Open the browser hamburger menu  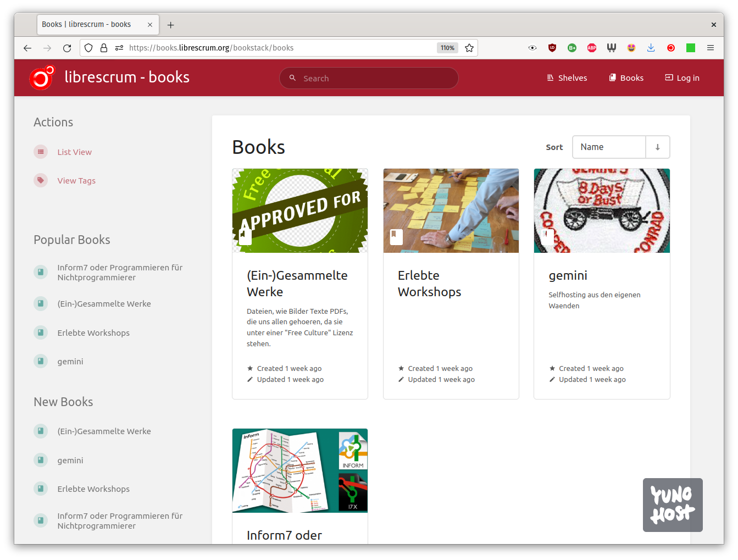point(711,48)
